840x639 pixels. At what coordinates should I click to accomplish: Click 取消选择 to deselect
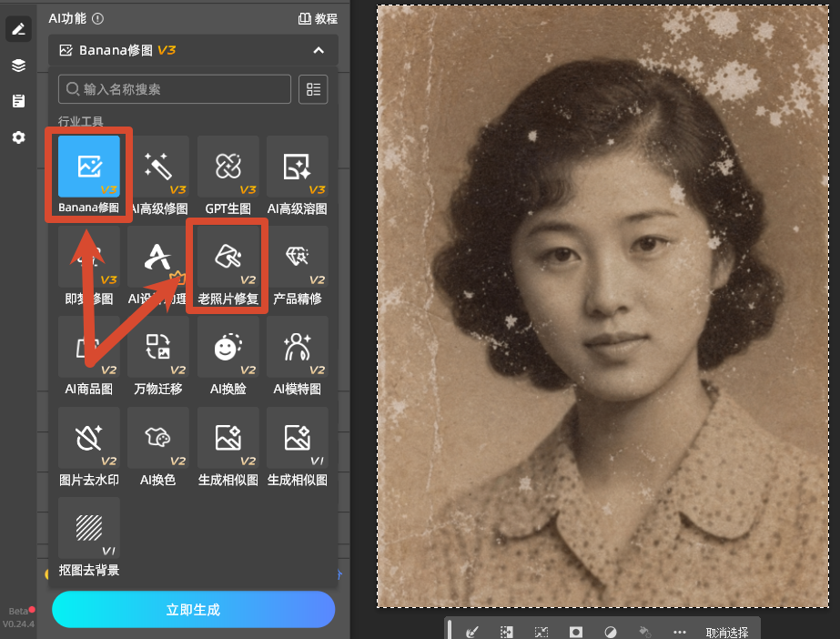(x=727, y=633)
